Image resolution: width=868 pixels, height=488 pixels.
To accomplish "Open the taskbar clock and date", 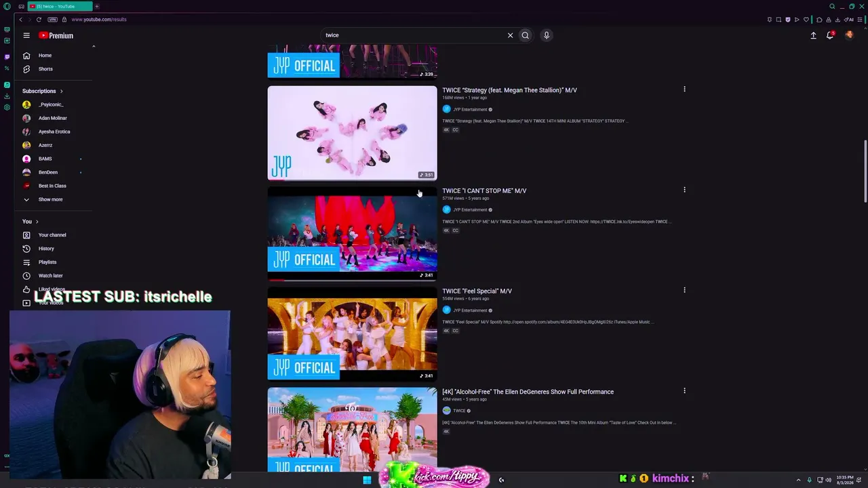I will click(845, 480).
